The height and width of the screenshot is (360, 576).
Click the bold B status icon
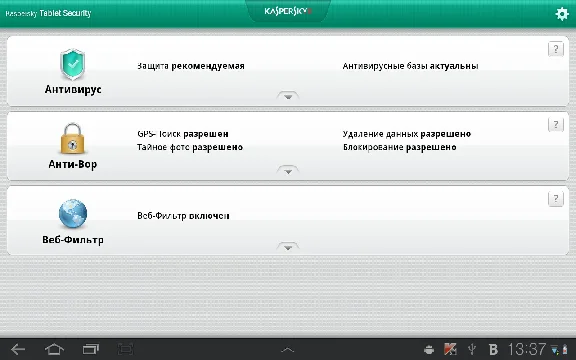(493, 349)
